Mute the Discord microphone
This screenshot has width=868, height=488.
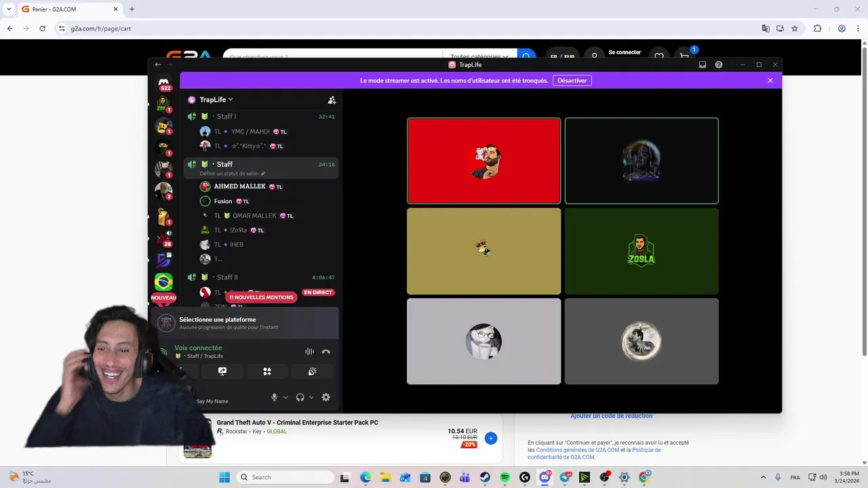[275, 397]
